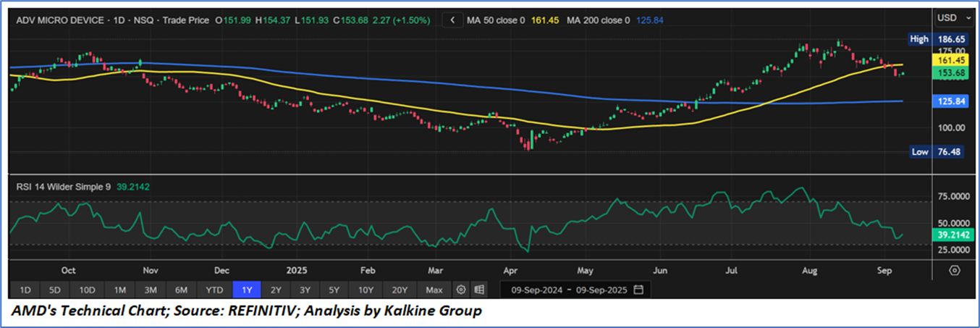Select YTD period button
This screenshot has height=328, width=980.
pos(214,290)
